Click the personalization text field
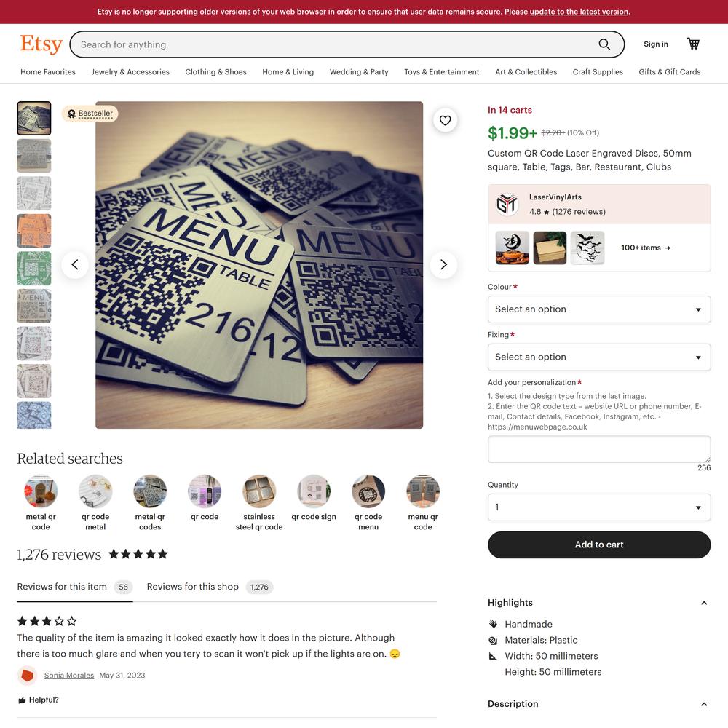 tap(599, 449)
